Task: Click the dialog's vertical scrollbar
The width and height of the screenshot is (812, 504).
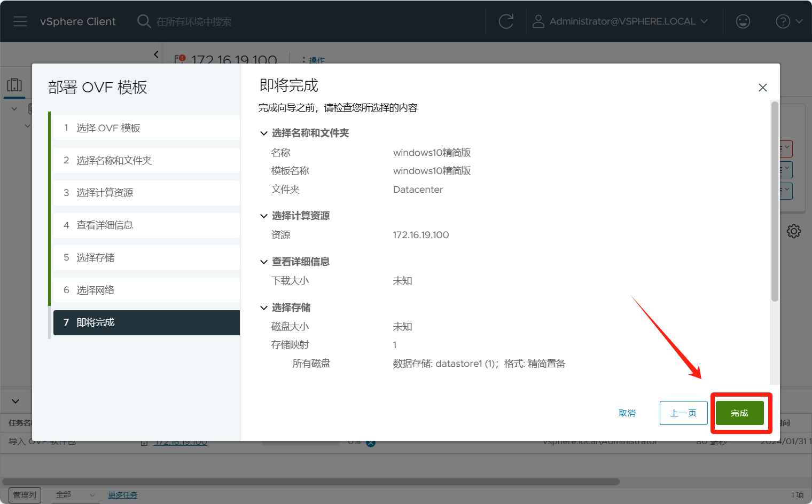Action: pos(775,203)
